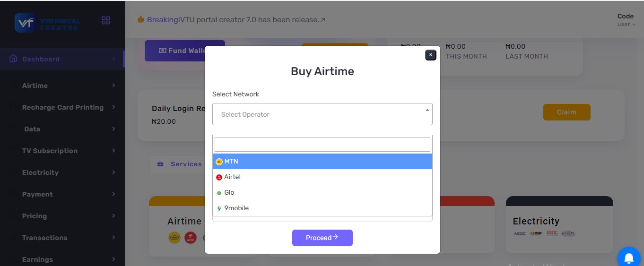The width and height of the screenshot is (644, 266).
Task: Click the VTU Portal Creator logo
Action: (47, 22)
